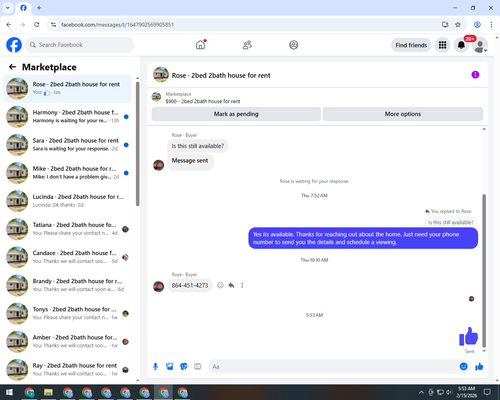This screenshot has width=500, height=400.
Task: Open the account profile menu
Action: [480, 45]
